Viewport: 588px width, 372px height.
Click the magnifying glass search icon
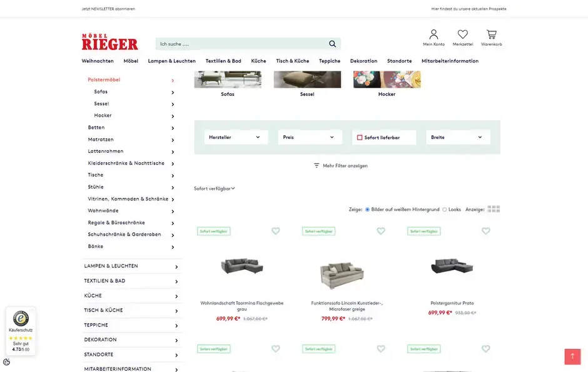[332, 43]
